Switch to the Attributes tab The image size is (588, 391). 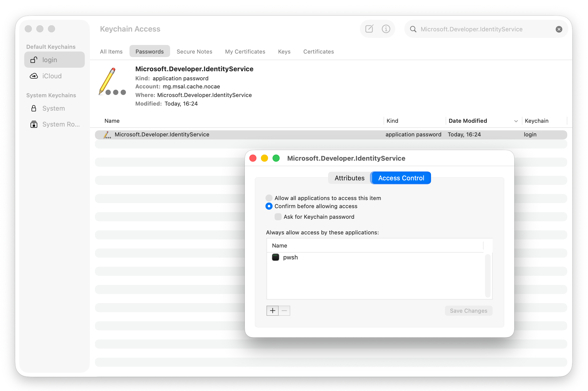click(x=350, y=178)
